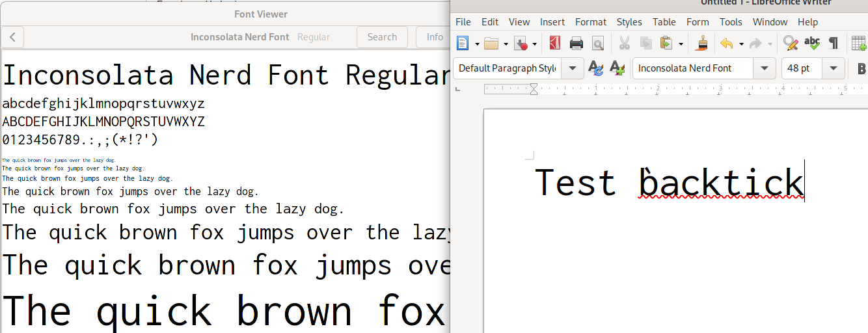The height and width of the screenshot is (333, 868).
Task: Open the Paragraph Style dropdown list
Action: 573,68
